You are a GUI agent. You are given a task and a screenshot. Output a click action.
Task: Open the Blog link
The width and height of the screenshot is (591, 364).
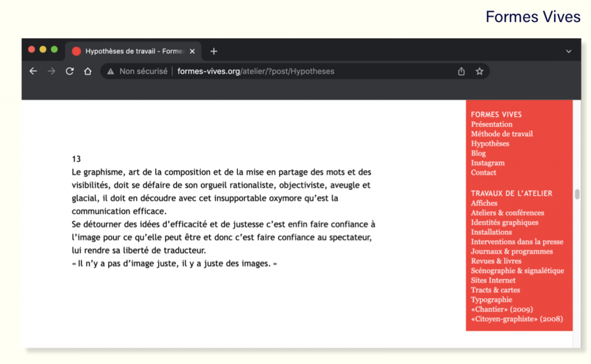pos(478,153)
